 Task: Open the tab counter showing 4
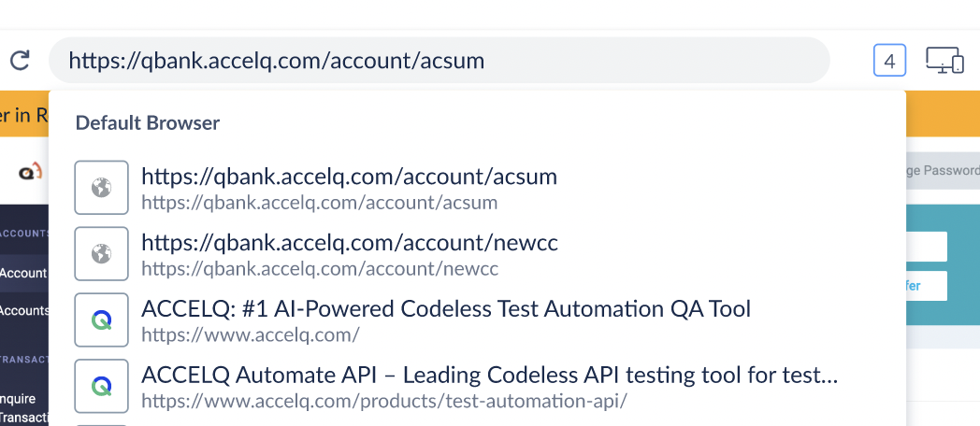click(889, 61)
